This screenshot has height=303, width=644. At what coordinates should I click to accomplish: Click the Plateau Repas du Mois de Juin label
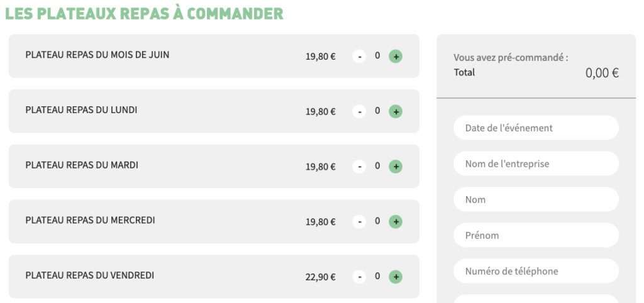pos(97,55)
